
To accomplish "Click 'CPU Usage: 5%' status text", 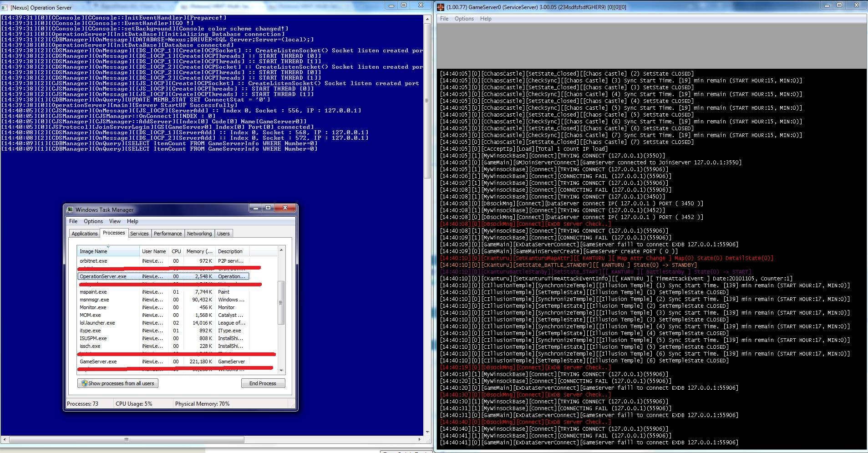I will tap(134, 404).
